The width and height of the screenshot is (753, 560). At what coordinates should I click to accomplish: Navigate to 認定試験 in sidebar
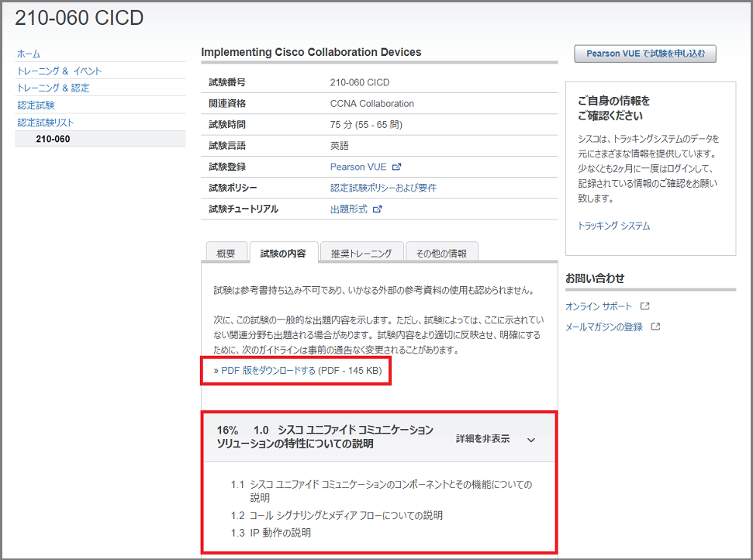click(36, 105)
